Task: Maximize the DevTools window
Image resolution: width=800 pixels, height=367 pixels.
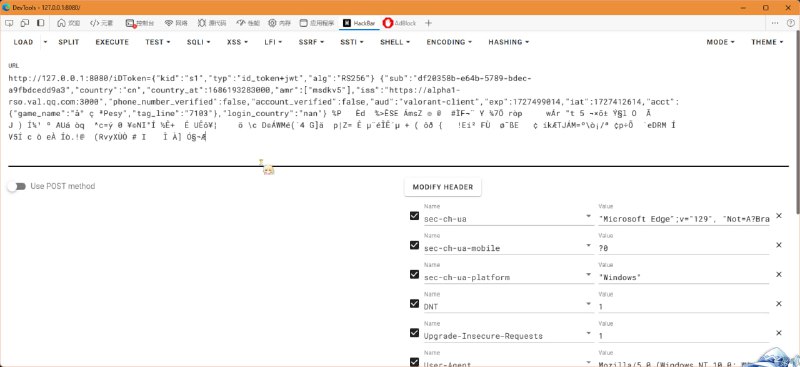Action: (x=766, y=7)
